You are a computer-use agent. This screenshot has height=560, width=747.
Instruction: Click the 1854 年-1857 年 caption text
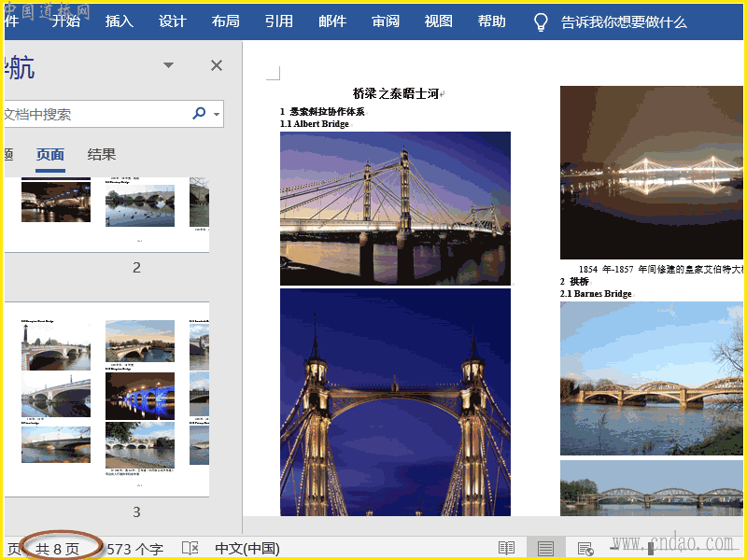click(x=660, y=270)
